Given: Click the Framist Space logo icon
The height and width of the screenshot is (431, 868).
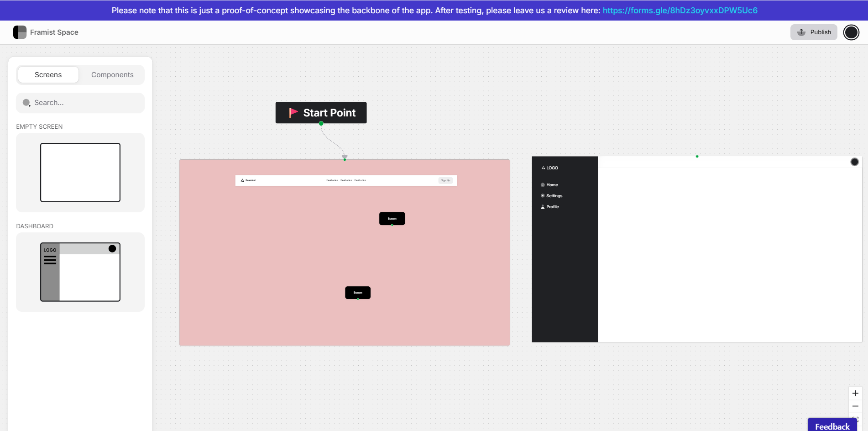Looking at the screenshot, I should point(20,32).
